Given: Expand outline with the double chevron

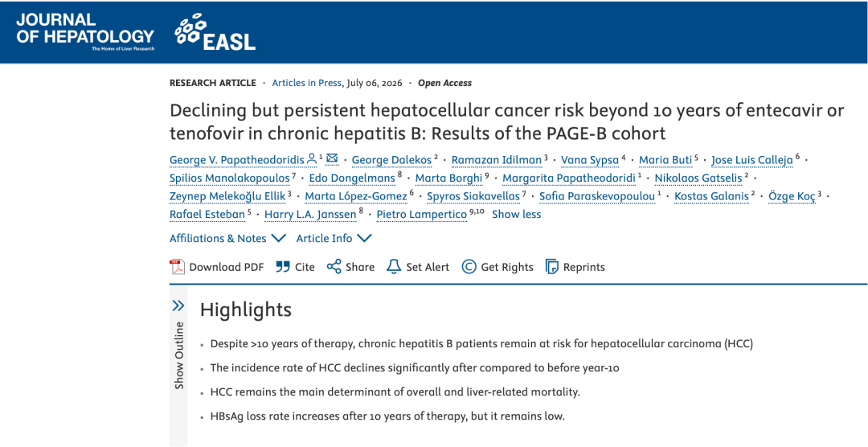Looking at the screenshot, I should click(x=178, y=306).
